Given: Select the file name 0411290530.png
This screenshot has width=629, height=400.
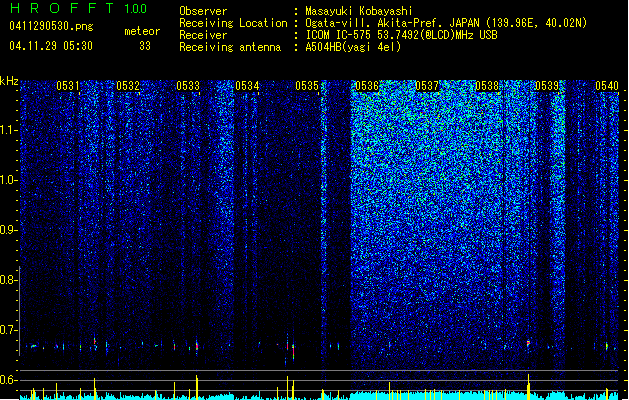Looking at the screenshot, I should click(51, 26).
